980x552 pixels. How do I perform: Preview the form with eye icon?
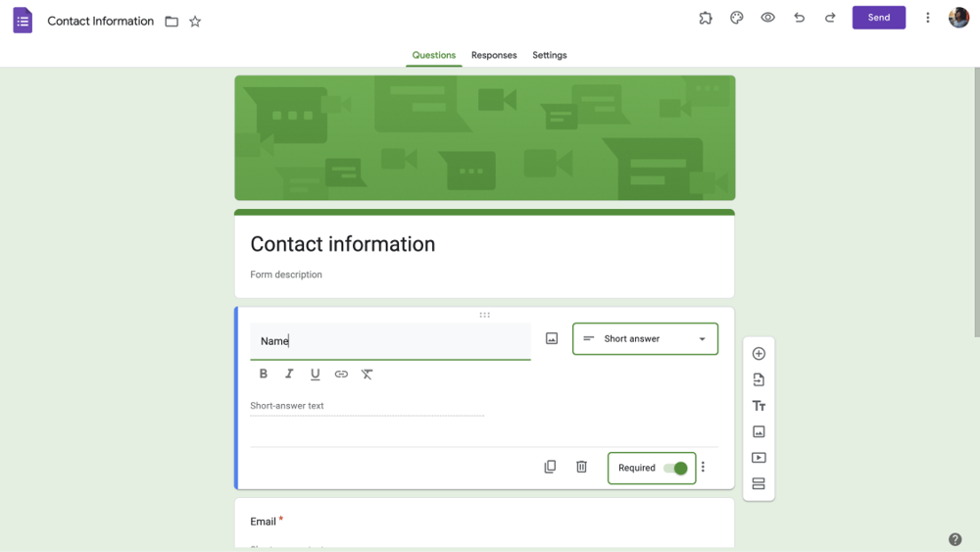coord(768,18)
